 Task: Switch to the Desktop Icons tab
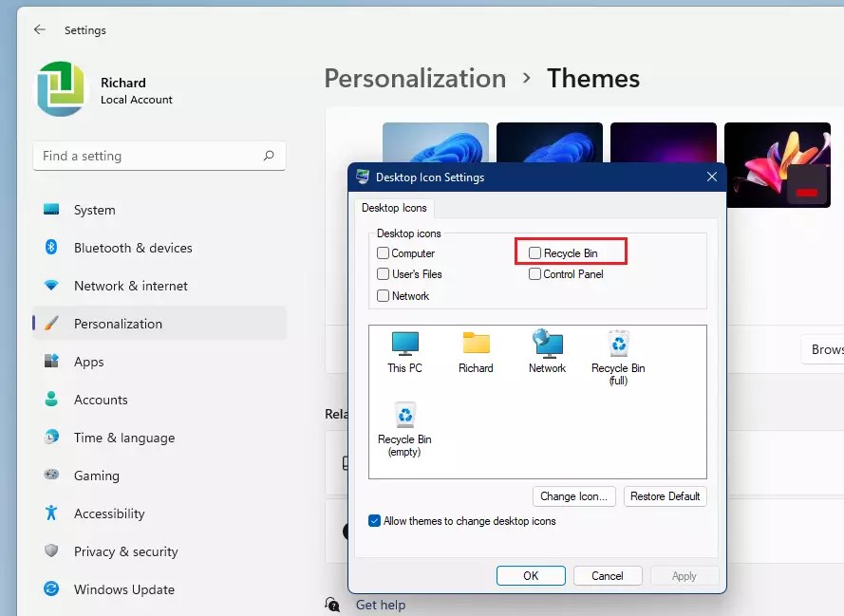click(393, 208)
